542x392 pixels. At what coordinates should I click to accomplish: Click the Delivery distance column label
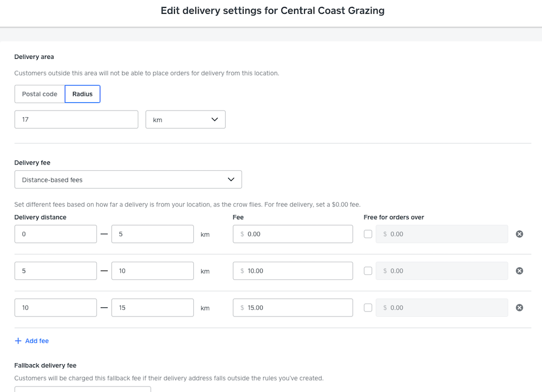point(41,217)
